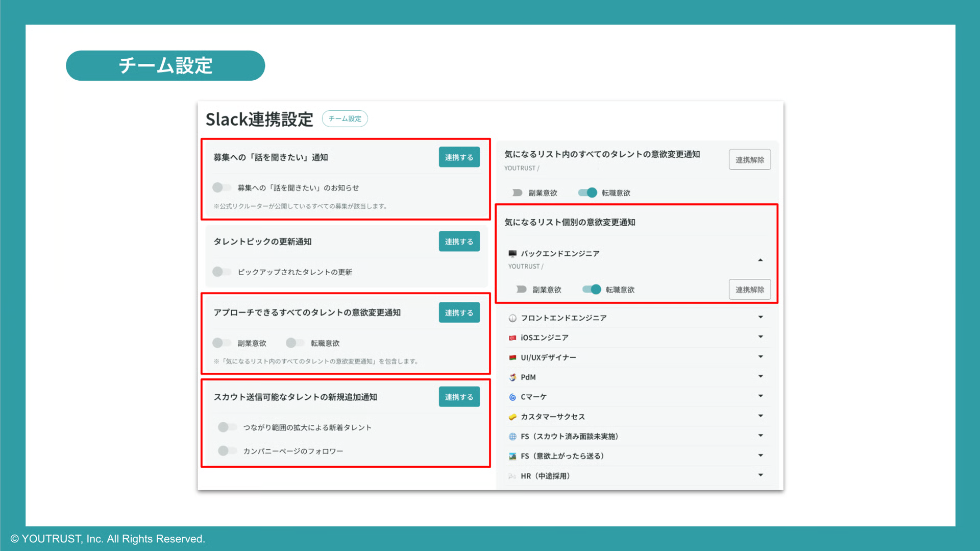Click the flag icon next to iOSエンジニア

click(x=512, y=337)
